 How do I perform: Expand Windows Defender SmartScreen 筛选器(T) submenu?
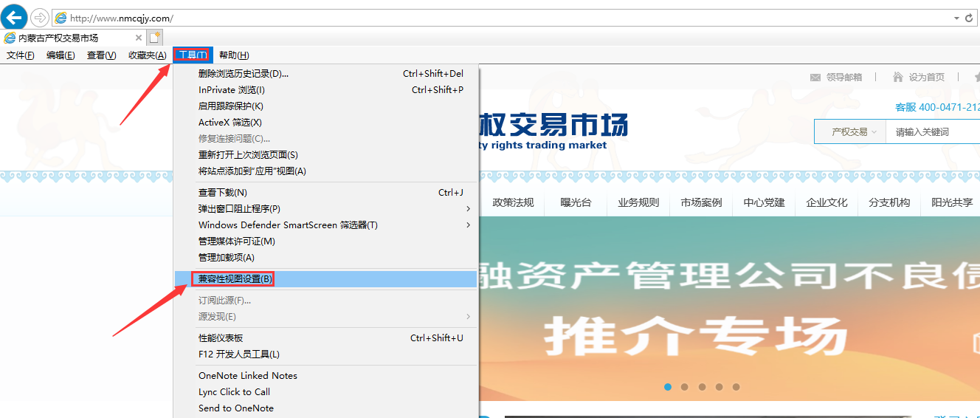pyautogui.click(x=326, y=225)
